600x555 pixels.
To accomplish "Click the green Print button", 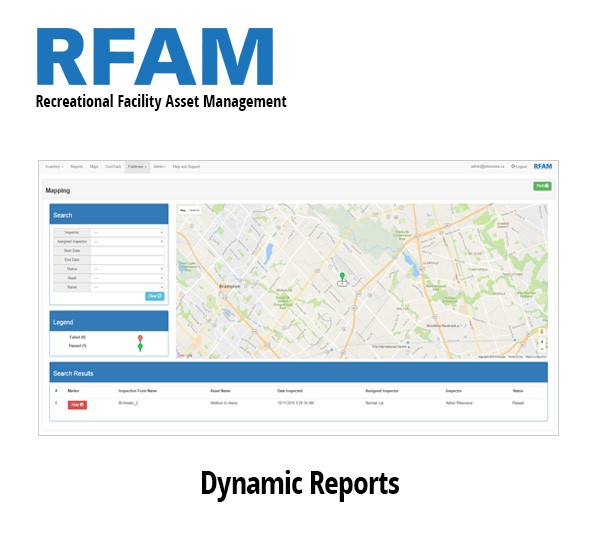I will [x=542, y=186].
